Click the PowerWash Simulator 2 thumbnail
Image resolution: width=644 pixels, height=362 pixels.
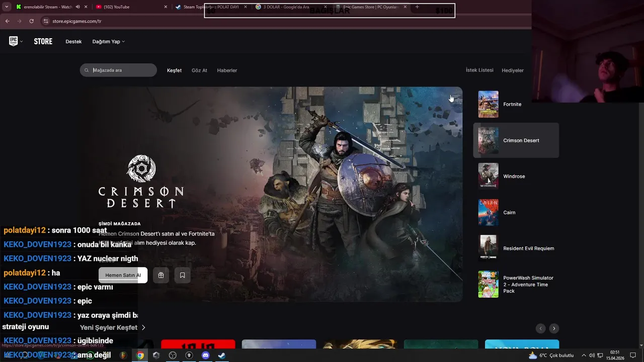point(488,284)
